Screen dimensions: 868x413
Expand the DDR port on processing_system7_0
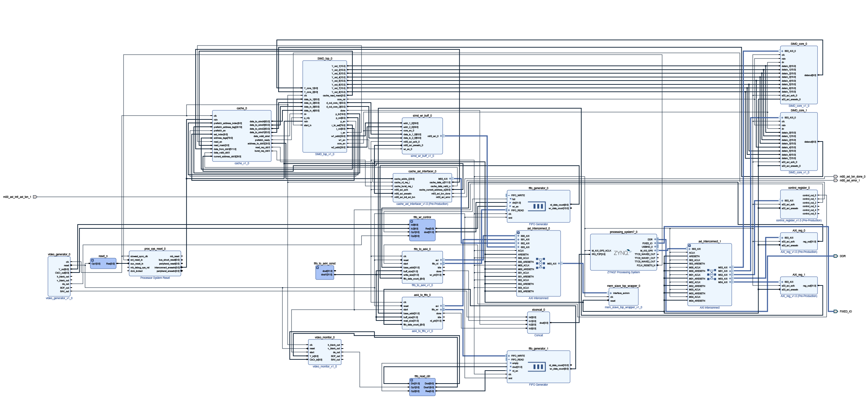tap(655, 240)
